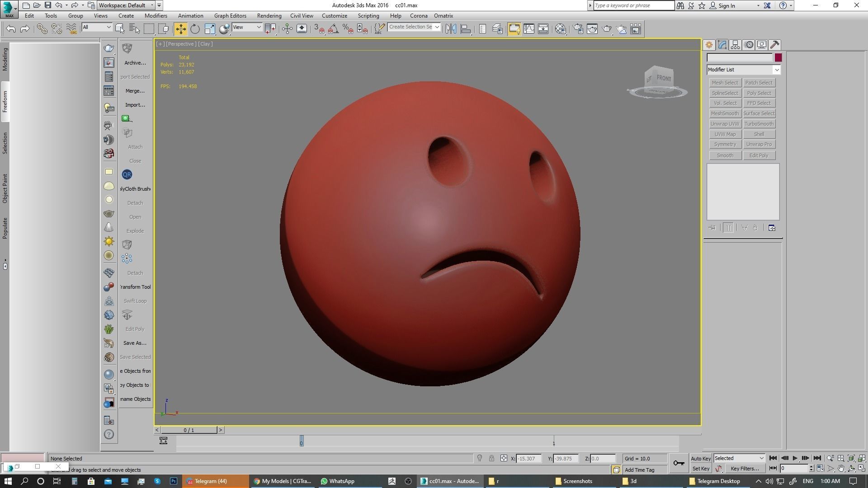This screenshot has width=868, height=488.
Task: Open the Material Editor
Action: pos(561,29)
